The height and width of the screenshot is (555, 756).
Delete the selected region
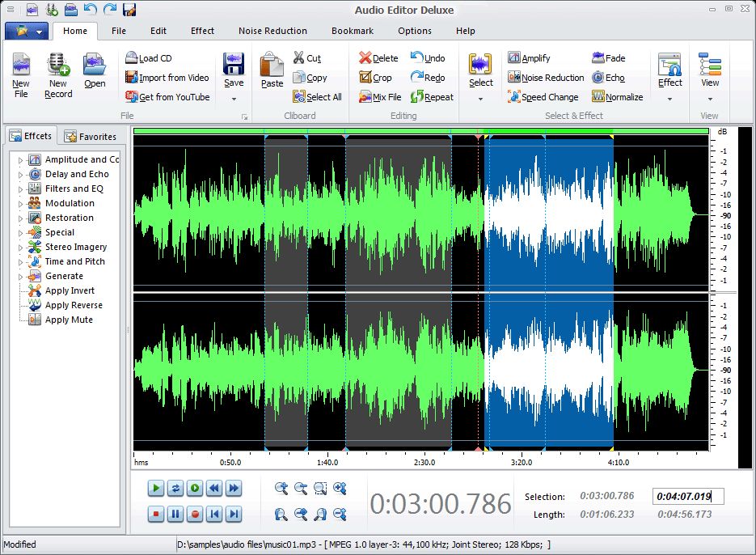(378, 58)
